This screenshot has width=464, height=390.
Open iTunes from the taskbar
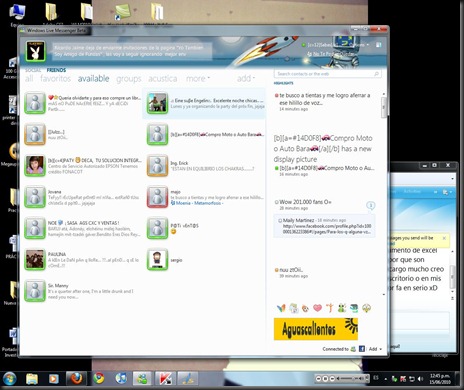(x=121, y=379)
